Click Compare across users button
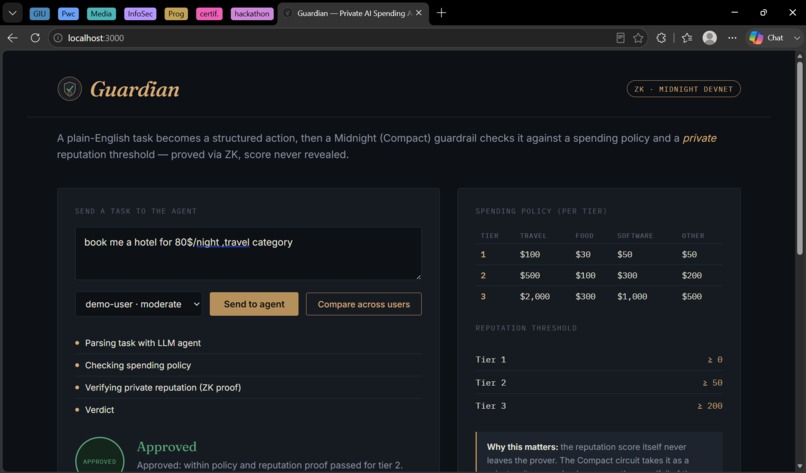Image resolution: width=806 pixels, height=473 pixels. click(x=363, y=304)
